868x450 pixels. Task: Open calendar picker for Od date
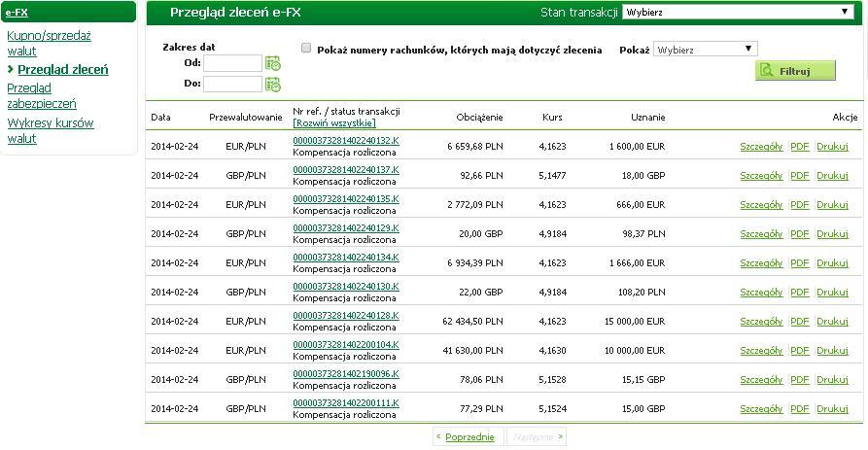coord(273,63)
